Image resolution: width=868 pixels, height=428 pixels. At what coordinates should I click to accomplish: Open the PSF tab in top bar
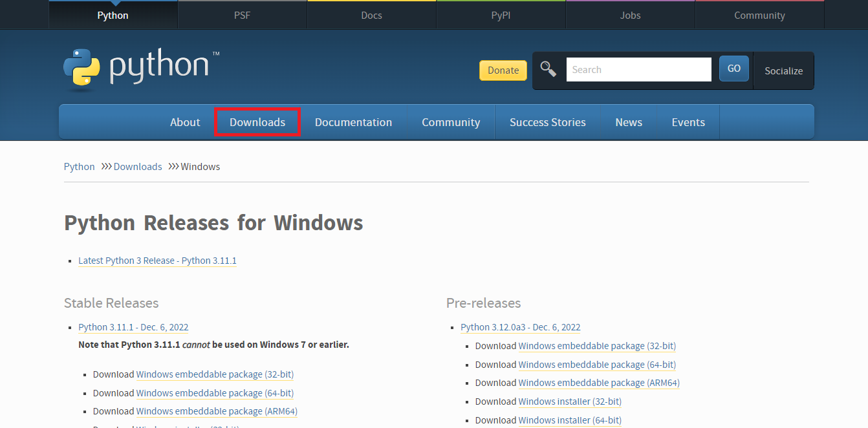[x=242, y=16]
